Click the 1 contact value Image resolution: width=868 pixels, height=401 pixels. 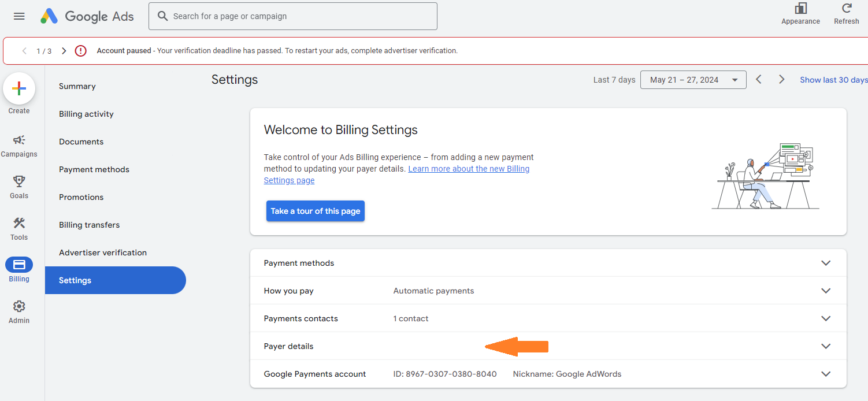pyautogui.click(x=411, y=318)
